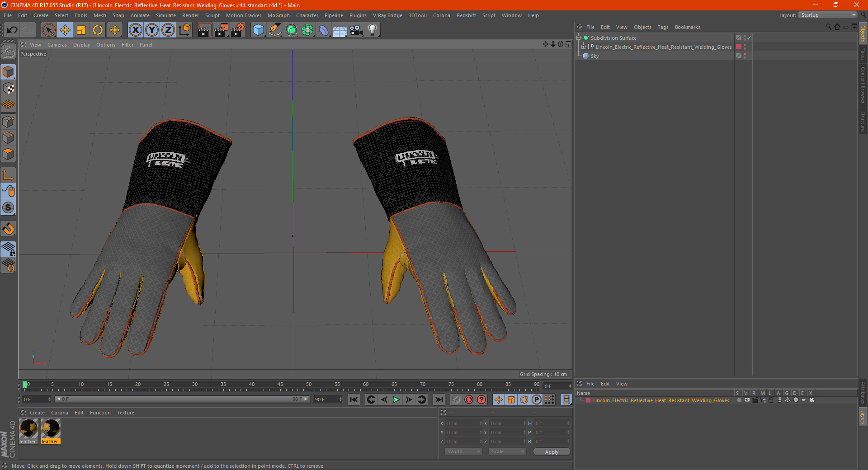Click Make Editable icon
868x470 pixels.
[8, 52]
